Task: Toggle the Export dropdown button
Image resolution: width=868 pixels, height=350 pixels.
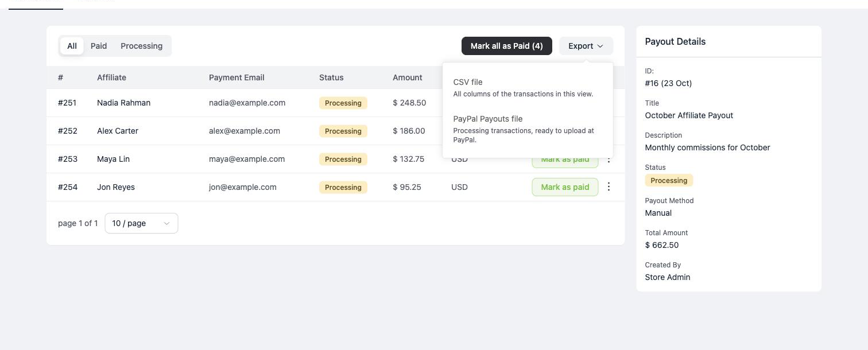Action: 586,46
